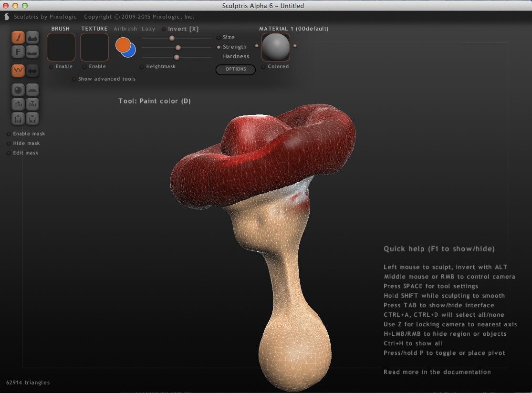
Task: Select the Paint color brush tool
Action: [x=18, y=38]
